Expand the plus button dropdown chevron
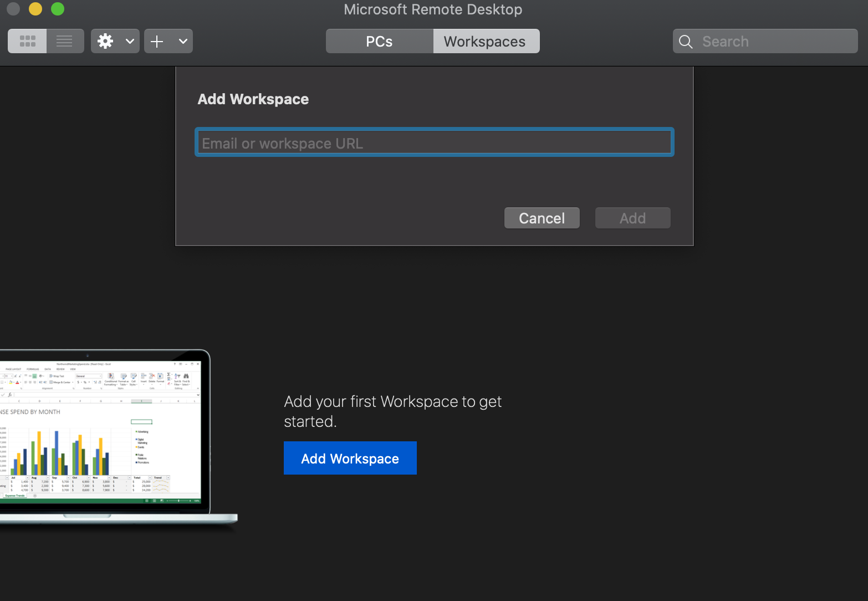Image resolution: width=868 pixels, height=601 pixels. [183, 41]
